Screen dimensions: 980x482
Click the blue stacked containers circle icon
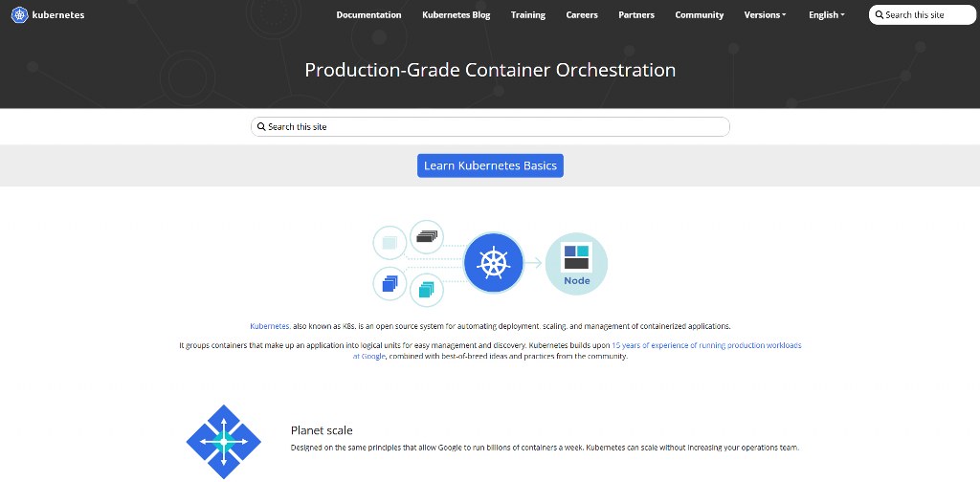point(390,283)
